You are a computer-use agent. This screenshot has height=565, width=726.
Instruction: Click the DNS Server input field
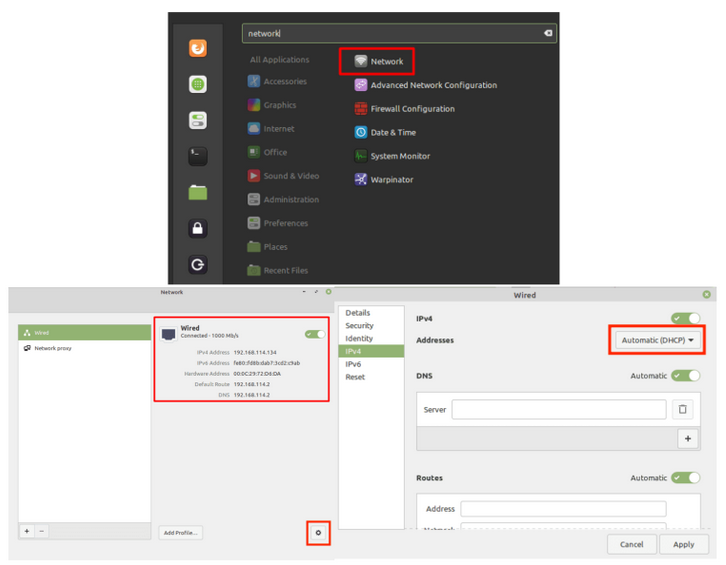559,409
